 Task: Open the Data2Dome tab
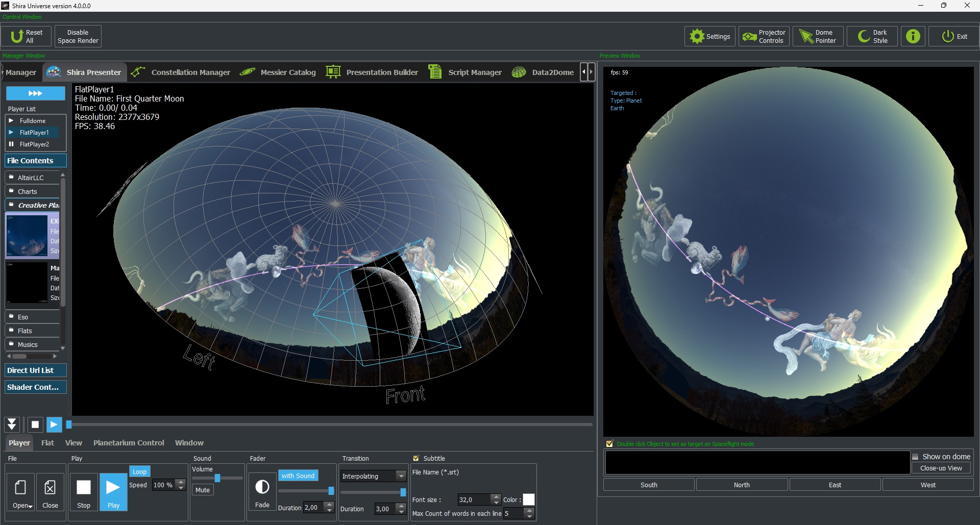[x=543, y=72]
